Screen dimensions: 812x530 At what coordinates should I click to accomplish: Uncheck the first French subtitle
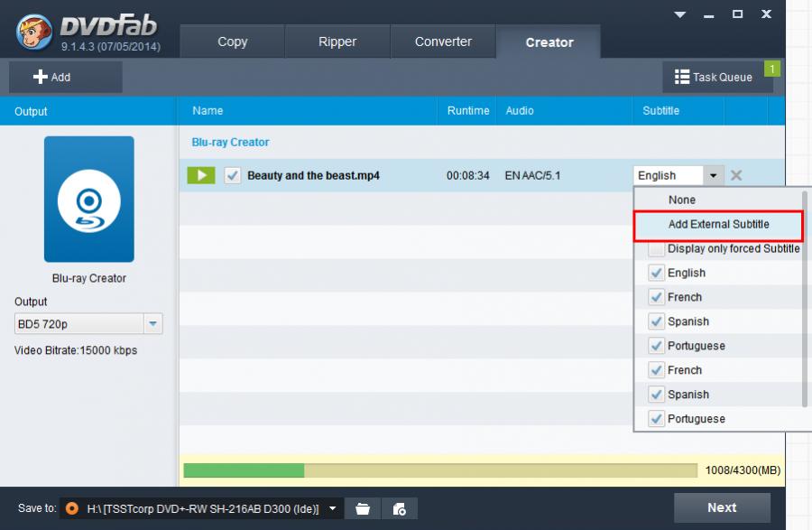(656, 297)
